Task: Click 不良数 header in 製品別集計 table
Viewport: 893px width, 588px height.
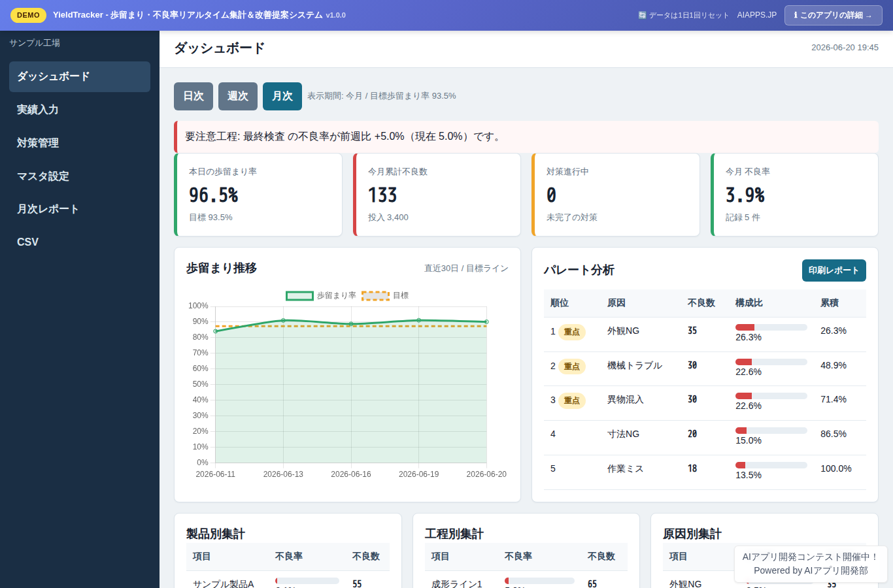Action: point(366,557)
